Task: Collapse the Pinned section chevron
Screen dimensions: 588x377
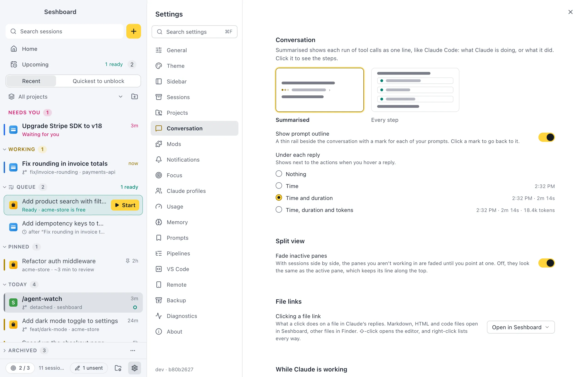Action: pyautogui.click(x=4, y=247)
